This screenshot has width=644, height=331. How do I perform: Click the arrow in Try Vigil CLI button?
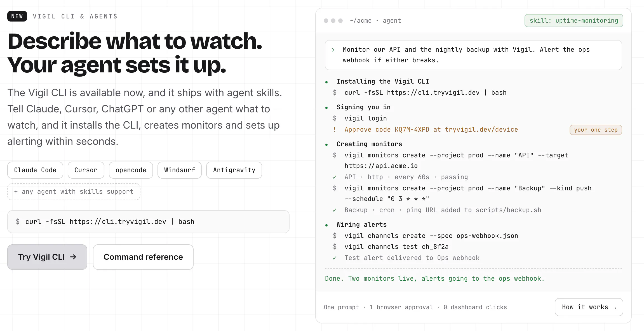click(x=73, y=257)
